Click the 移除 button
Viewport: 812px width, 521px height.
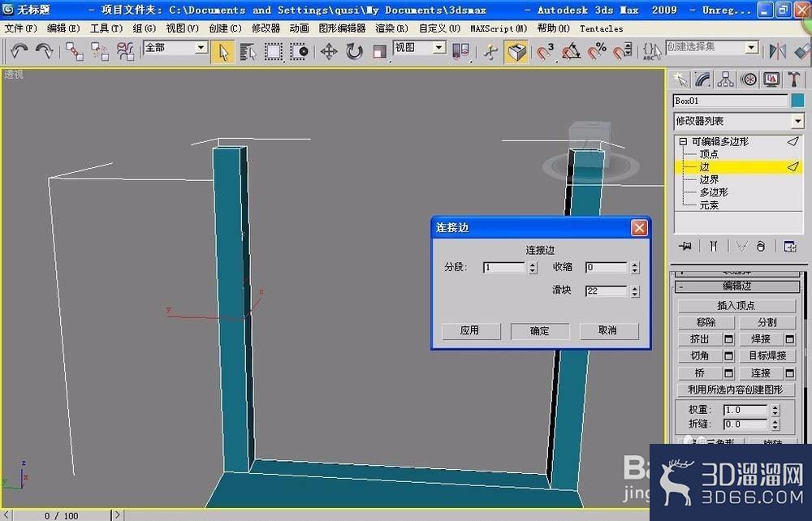pyautogui.click(x=706, y=322)
